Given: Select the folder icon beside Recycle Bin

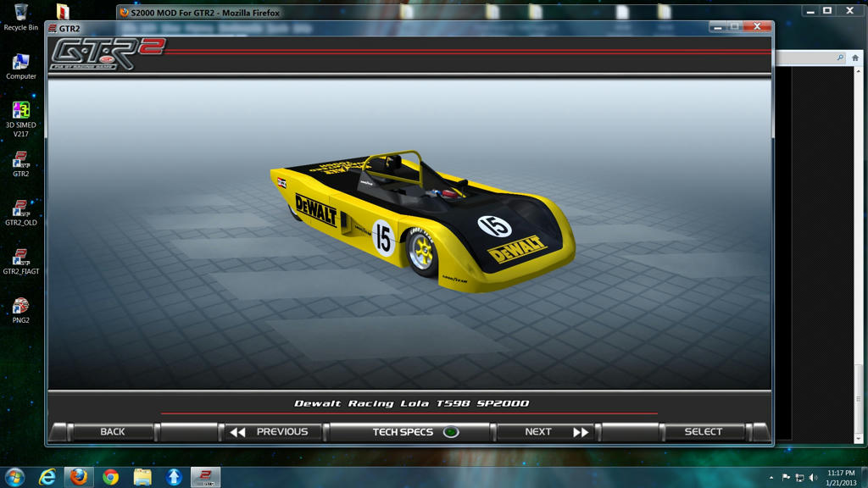Looking at the screenshot, I should pos(63,11).
